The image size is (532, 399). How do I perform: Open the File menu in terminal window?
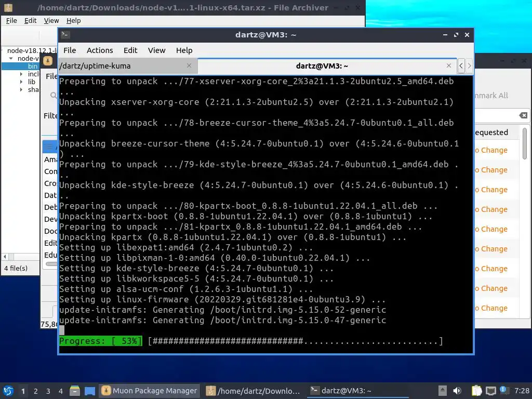(70, 50)
